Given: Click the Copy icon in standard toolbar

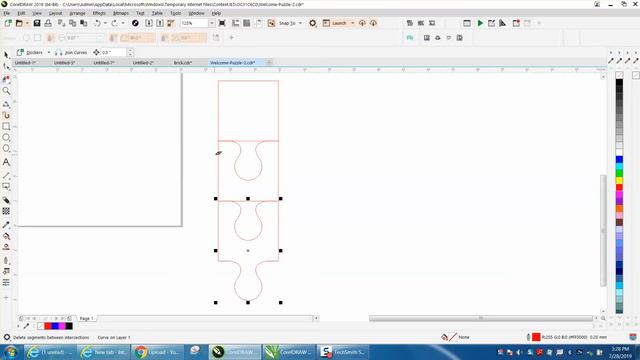Looking at the screenshot, I should pos(73,23).
